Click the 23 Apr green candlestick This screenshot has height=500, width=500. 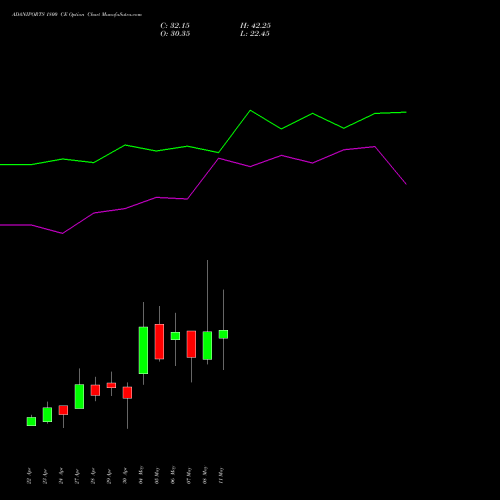tap(47, 414)
